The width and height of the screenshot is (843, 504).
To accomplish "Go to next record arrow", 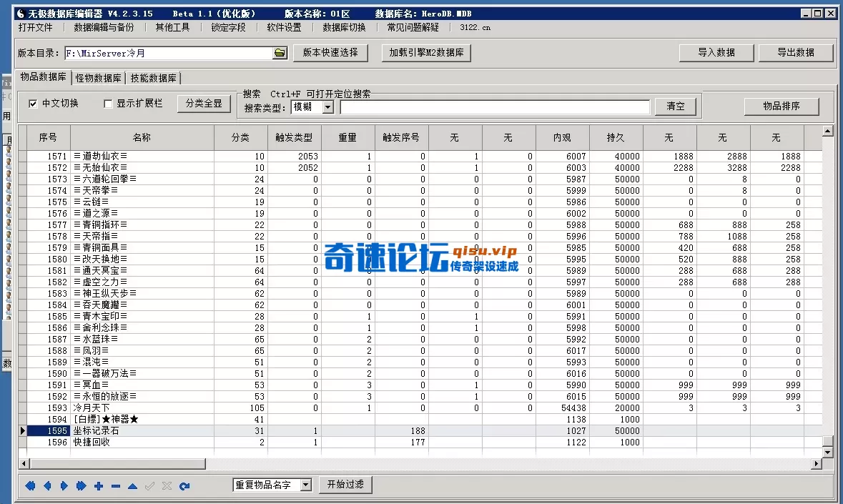I will (64, 485).
